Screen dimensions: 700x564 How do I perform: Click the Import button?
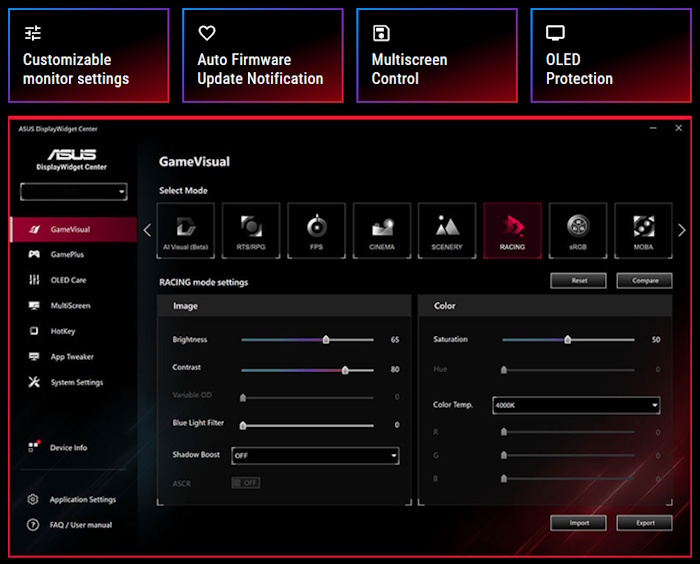click(x=579, y=523)
